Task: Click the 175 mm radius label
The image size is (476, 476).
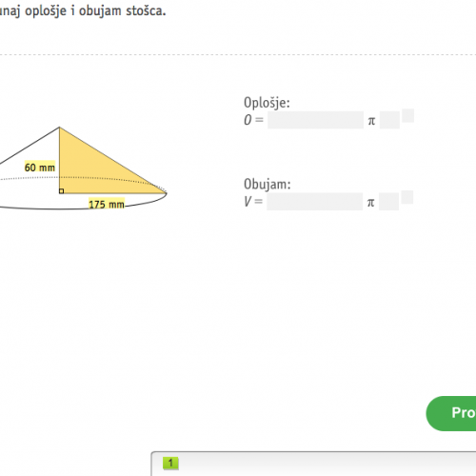Action: point(107,204)
